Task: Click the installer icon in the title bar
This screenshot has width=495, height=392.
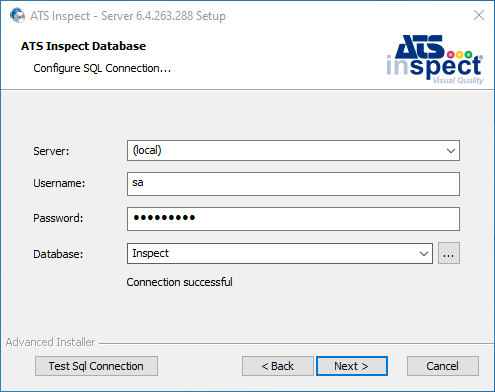Action: click(17, 15)
